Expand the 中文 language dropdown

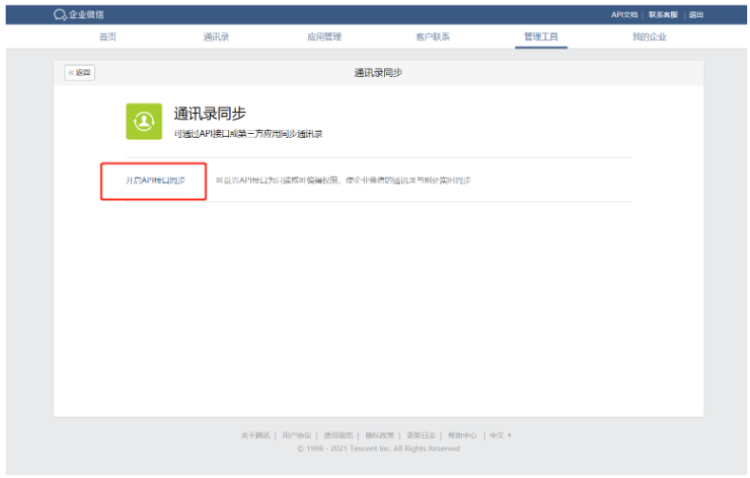click(500, 435)
